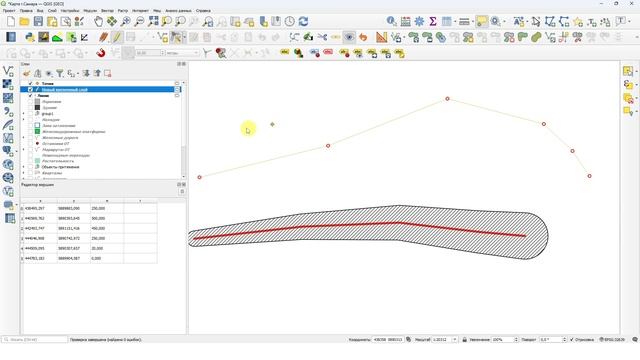Add raster layer from left sidebar
The image size is (640, 360).
[8, 84]
